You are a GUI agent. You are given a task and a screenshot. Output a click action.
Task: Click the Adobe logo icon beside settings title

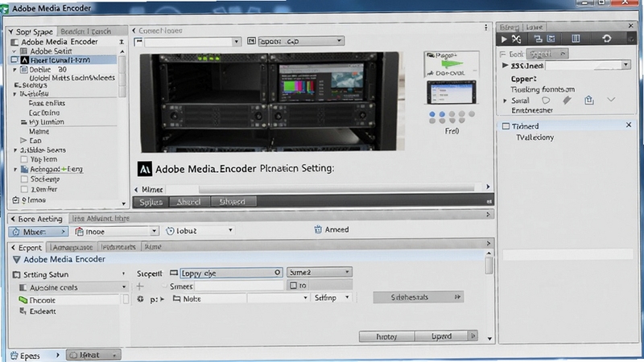(144, 168)
